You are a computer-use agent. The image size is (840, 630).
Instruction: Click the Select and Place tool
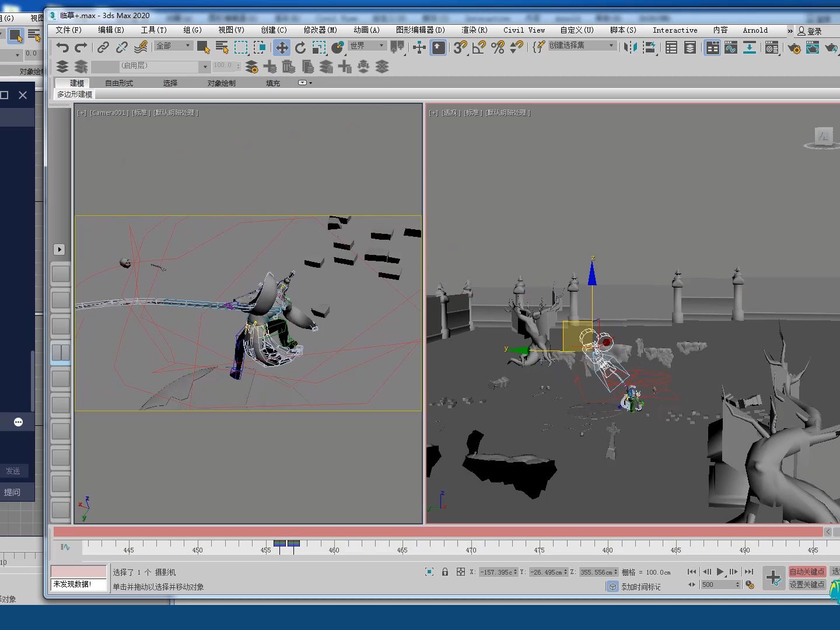pos(338,47)
